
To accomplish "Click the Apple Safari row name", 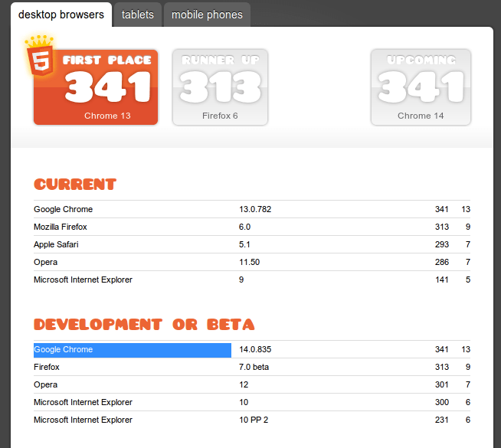I will 56,244.
